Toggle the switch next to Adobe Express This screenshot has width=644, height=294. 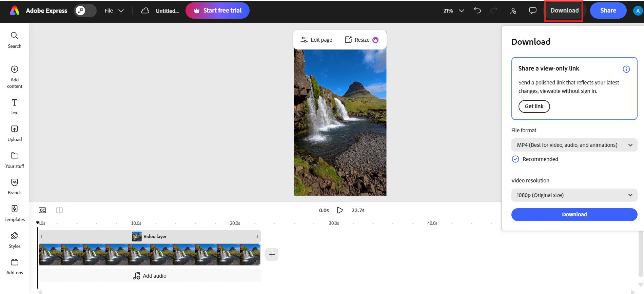tap(85, 11)
